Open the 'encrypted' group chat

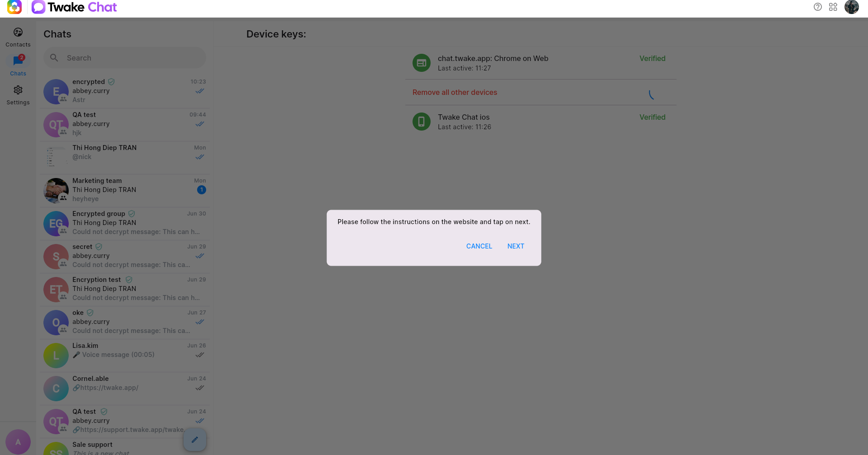point(125,92)
